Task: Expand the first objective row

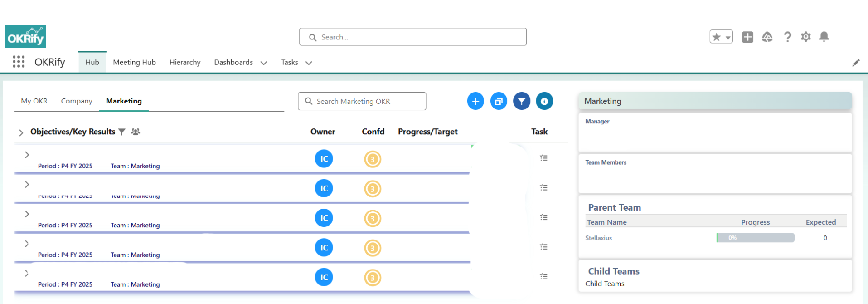Action: tap(27, 155)
